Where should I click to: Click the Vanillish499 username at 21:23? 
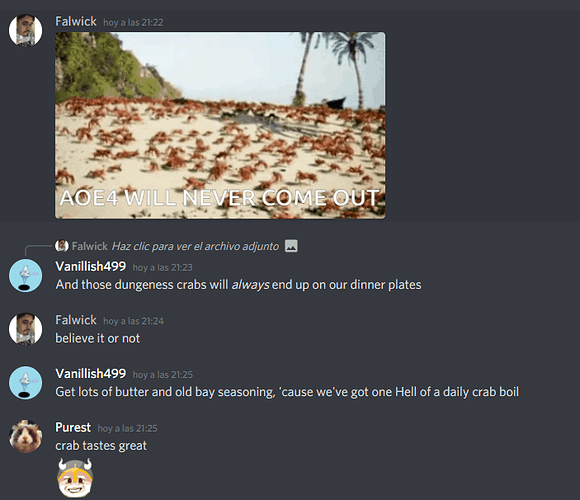pos(91,267)
